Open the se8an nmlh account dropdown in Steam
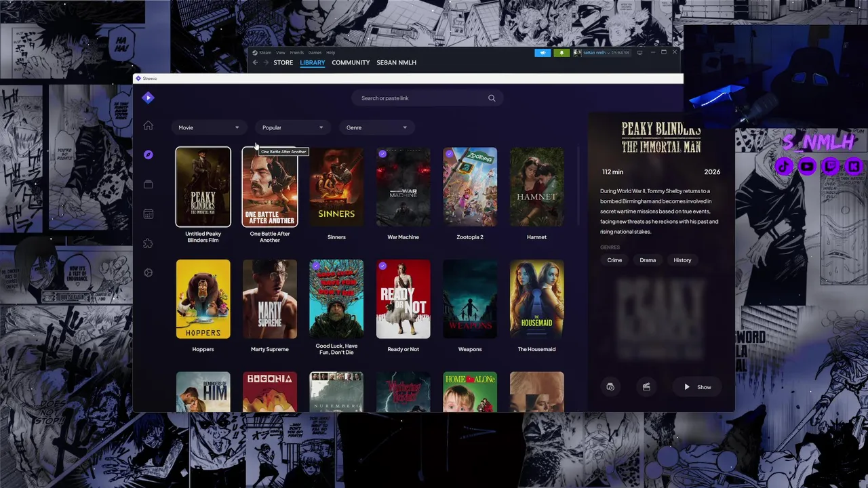 (601, 52)
